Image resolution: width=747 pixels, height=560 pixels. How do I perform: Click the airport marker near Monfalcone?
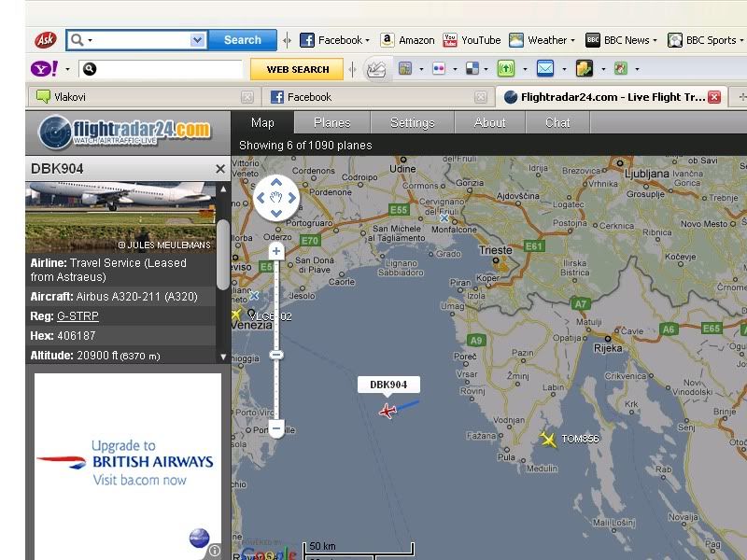pos(444,217)
